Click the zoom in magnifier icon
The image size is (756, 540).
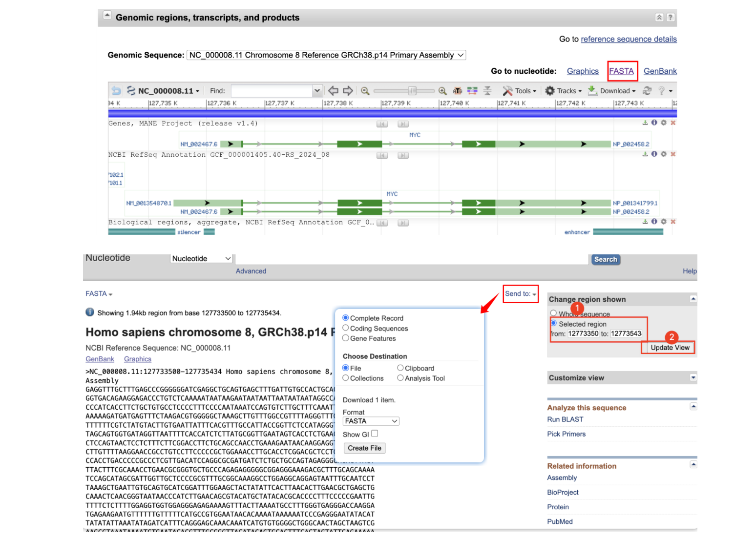[442, 91]
